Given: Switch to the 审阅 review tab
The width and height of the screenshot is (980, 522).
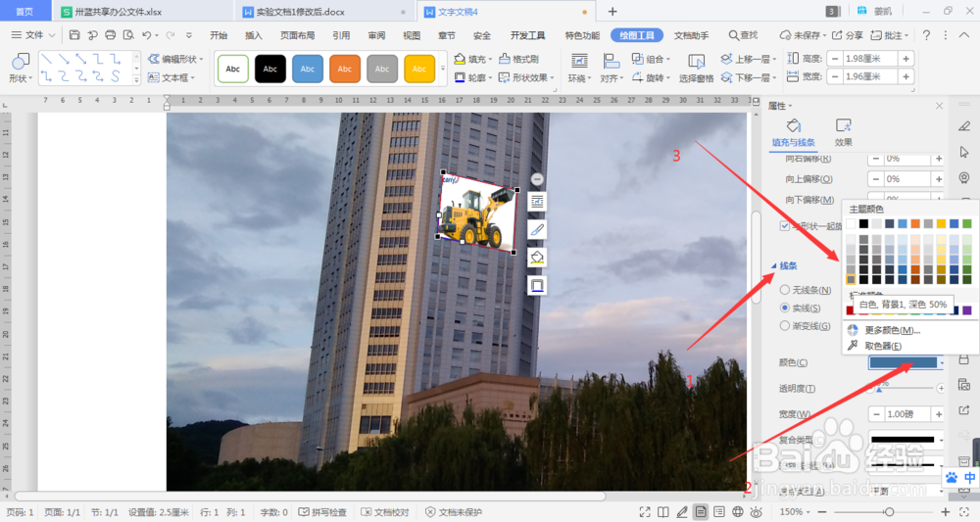Looking at the screenshot, I should point(376,35).
